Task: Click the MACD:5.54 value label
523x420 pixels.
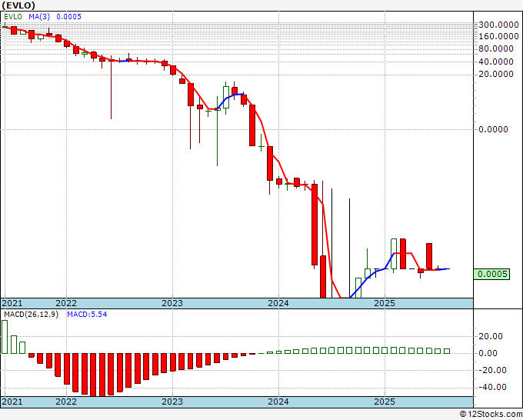Action: point(87,315)
